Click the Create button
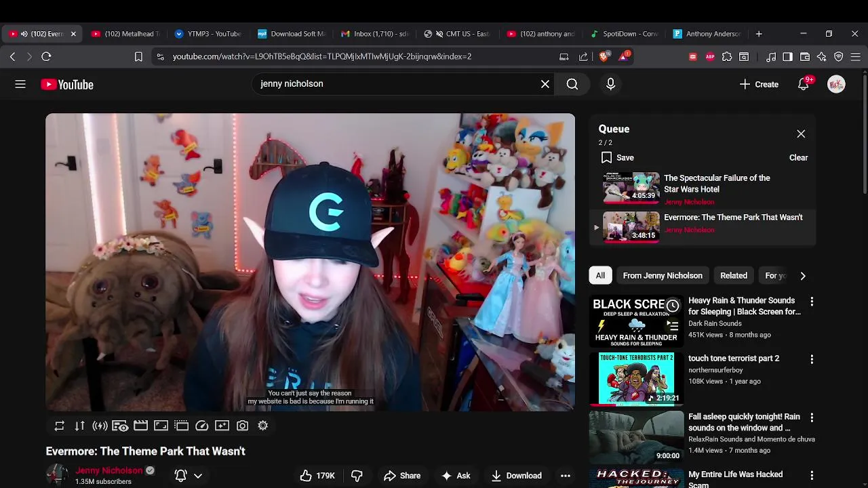 tap(759, 84)
